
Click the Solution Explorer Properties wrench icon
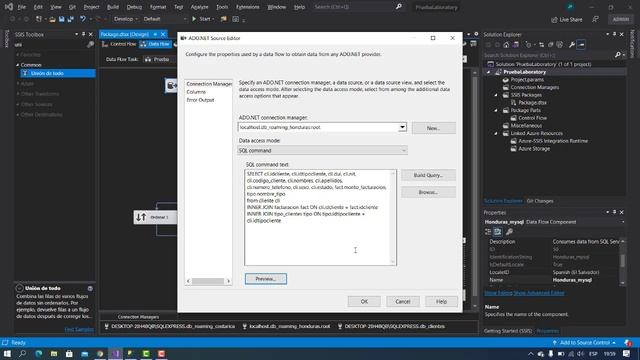click(571, 45)
